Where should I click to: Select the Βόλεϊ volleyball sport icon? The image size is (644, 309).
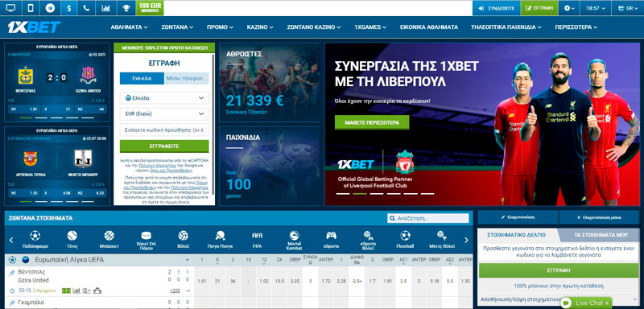184,240
